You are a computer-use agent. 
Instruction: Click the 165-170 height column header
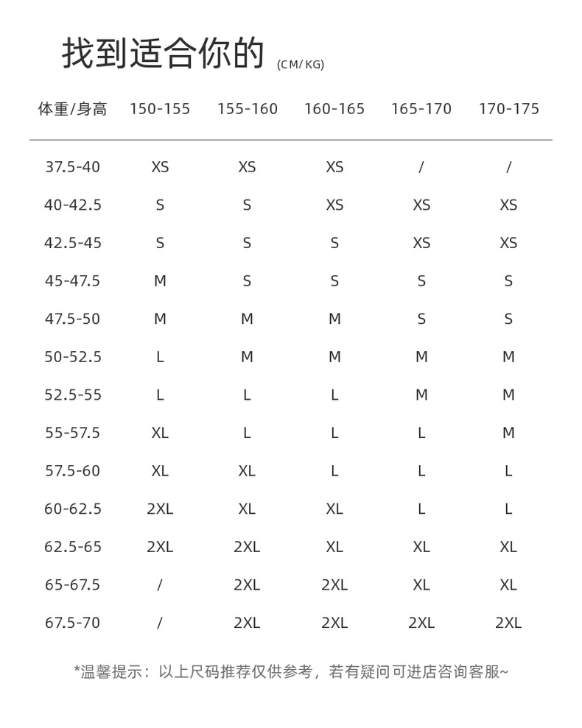(x=421, y=110)
